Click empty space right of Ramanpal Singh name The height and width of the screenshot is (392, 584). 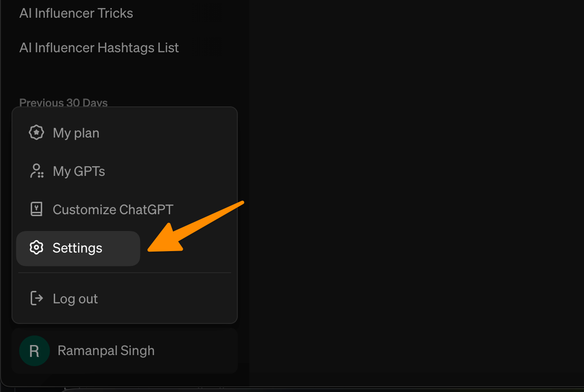pyautogui.click(x=201, y=351)
